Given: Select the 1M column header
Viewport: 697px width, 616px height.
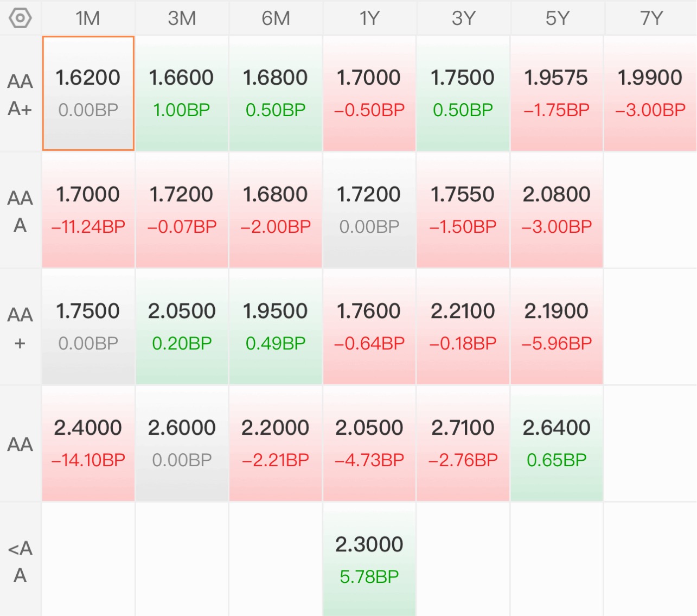Looking at the screenshot, I should click(88, 18).
